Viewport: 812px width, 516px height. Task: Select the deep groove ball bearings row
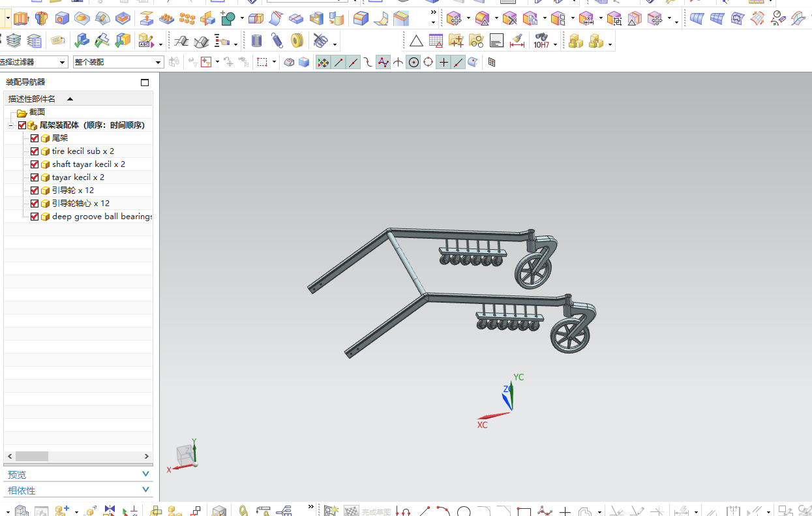tap(102, 217)
